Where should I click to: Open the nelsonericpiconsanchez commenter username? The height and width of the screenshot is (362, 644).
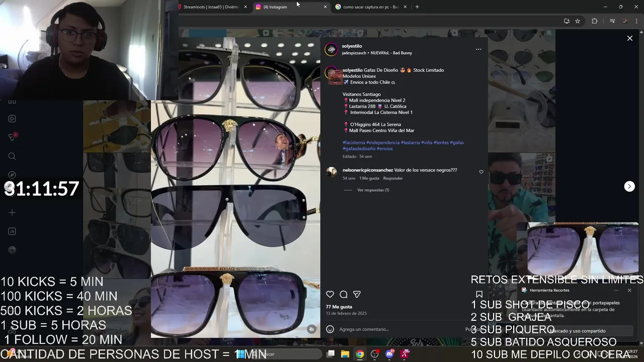[368, 170]
